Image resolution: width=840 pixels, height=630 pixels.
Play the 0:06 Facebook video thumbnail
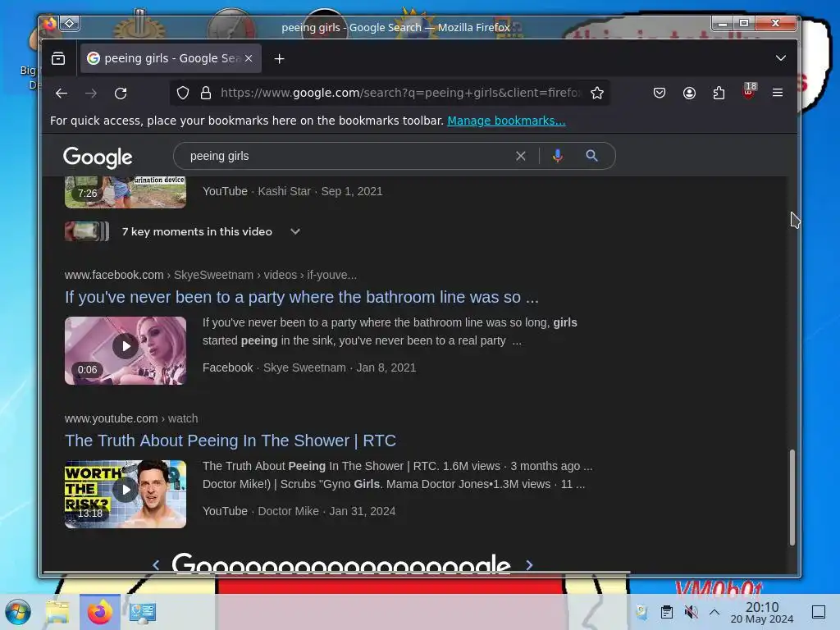[126, 350]
